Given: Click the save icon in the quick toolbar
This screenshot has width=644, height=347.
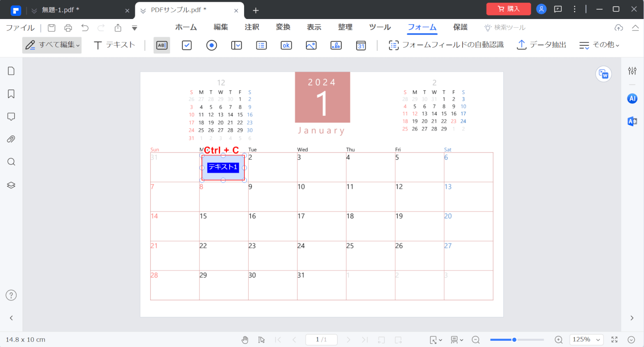Looking at the screenshot, I should [52, 28].
